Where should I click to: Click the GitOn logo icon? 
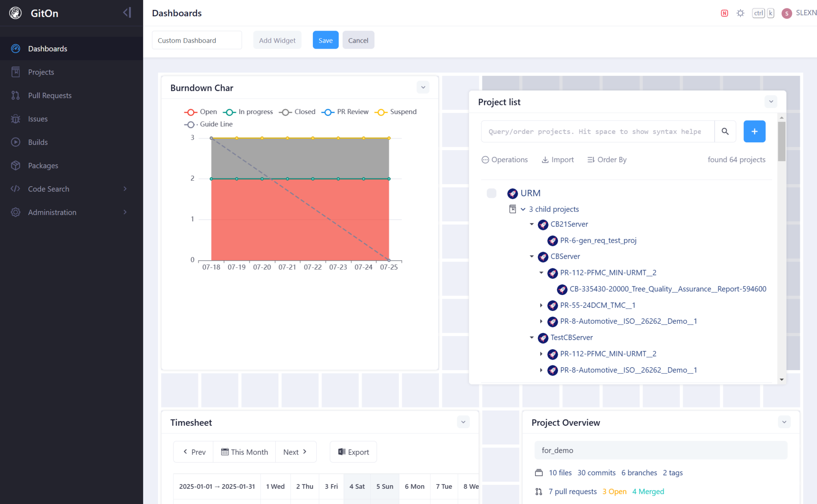(16, 13)
